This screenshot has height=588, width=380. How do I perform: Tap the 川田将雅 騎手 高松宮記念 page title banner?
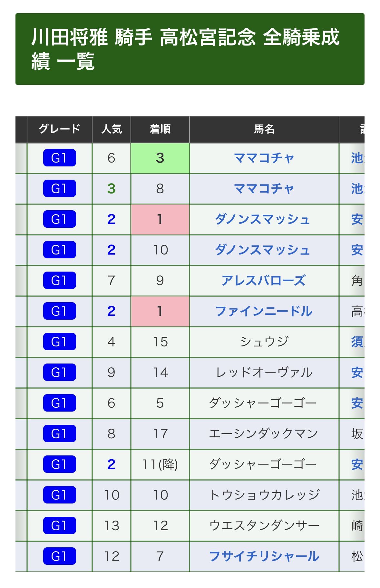click(190, 49)
